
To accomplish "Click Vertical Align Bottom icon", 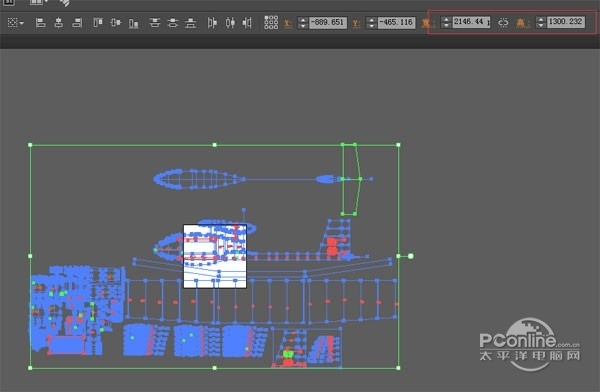I will point(133,23).
